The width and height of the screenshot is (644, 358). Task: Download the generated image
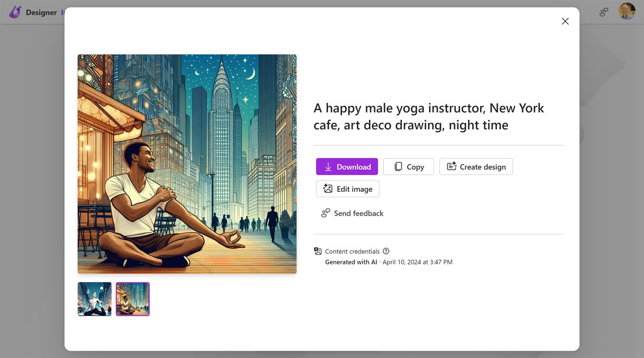click(347, 167)
